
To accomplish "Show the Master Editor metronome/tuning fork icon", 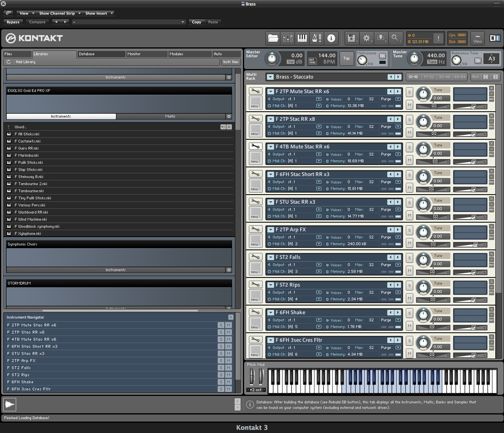I will click(x=317, y=38).
